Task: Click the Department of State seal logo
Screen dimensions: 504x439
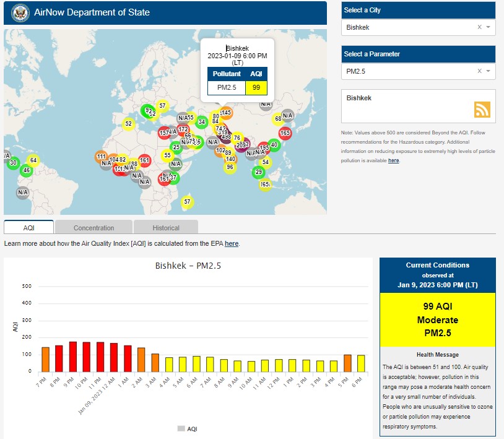Action: click(x=19, y=12)
